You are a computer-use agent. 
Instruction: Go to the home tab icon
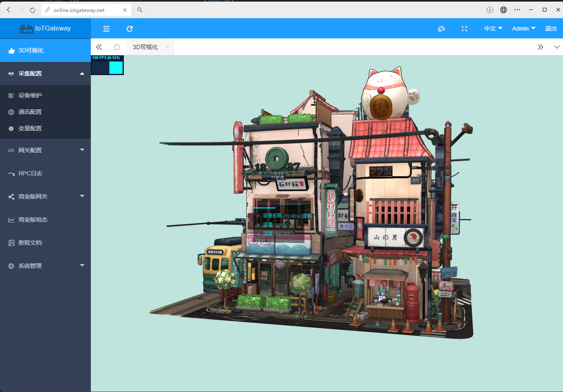(117, 47)
